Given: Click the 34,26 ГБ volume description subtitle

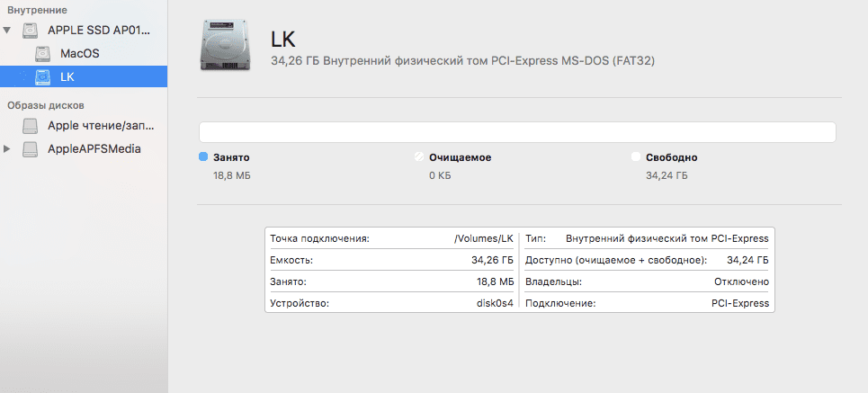Looking at the screenshot, I should (x=463, y=61).
